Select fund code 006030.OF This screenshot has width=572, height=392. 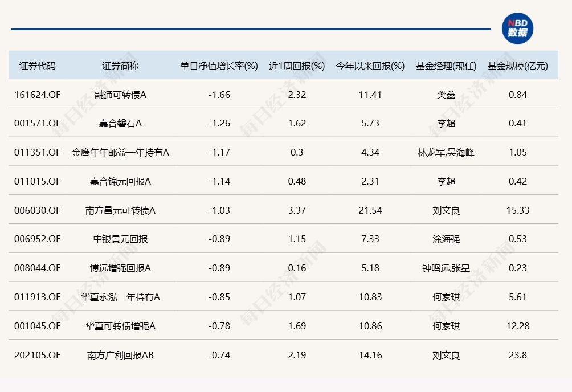37,210
